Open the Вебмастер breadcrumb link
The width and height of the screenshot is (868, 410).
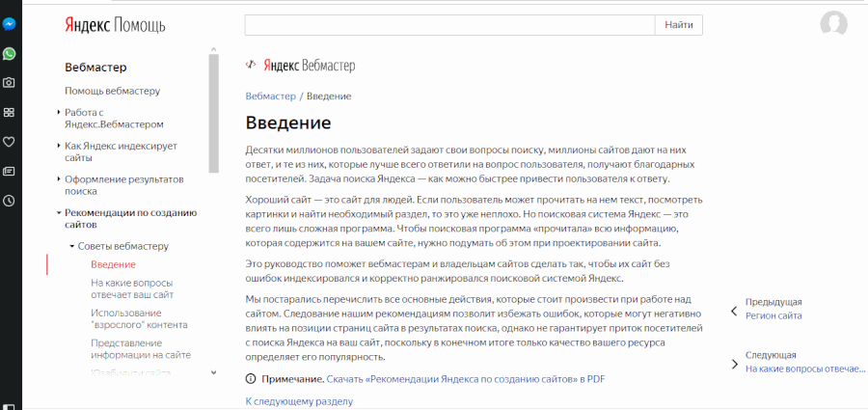pos(271,96)
